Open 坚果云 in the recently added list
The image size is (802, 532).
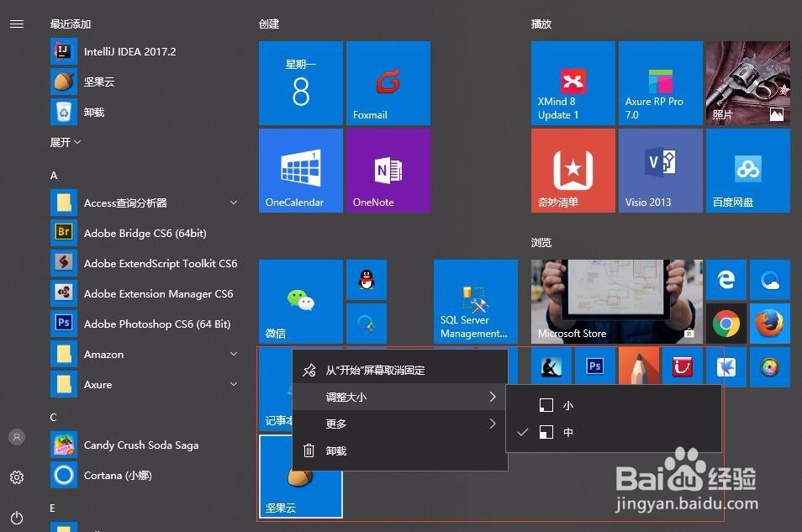[83, 82]
